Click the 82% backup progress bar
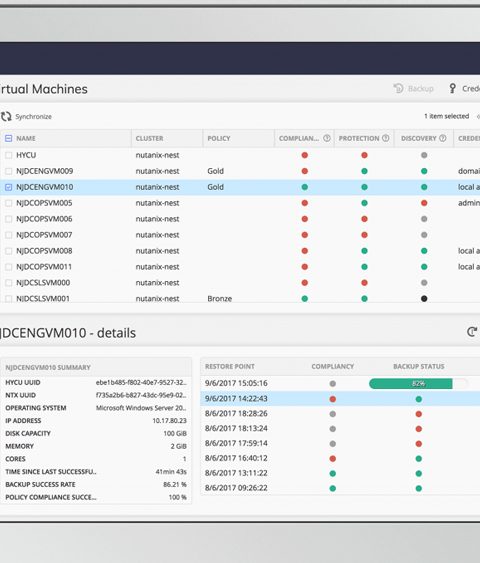Viewport: 480px width, 563px height. (418, 383)
